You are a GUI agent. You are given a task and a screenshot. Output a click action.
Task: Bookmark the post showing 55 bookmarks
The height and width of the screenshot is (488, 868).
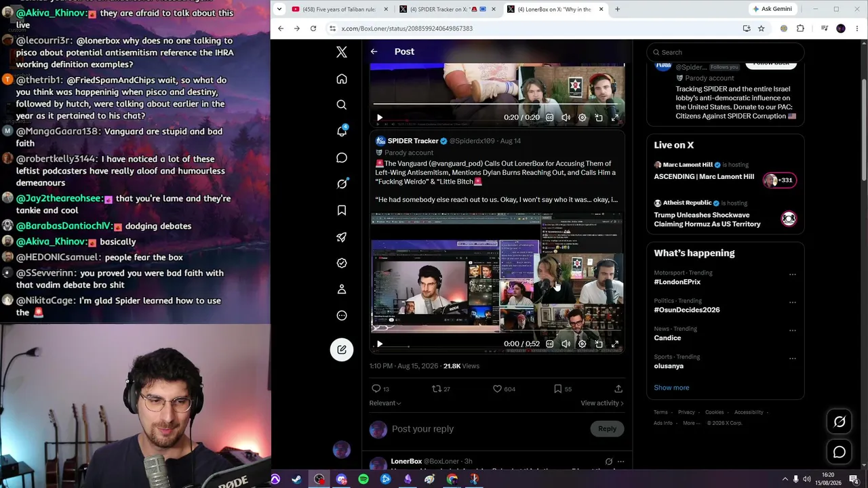pos(557,388)
